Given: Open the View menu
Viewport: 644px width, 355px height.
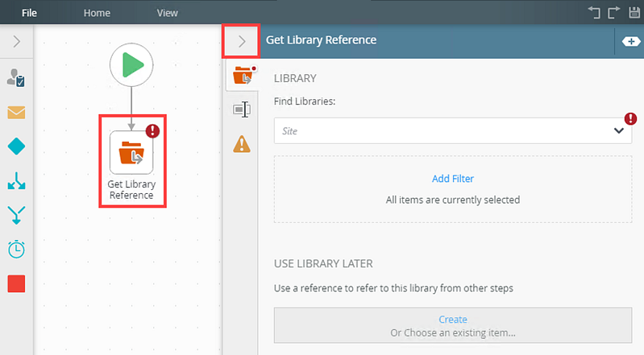Looking at the screenshot, I should click(167, 13).
